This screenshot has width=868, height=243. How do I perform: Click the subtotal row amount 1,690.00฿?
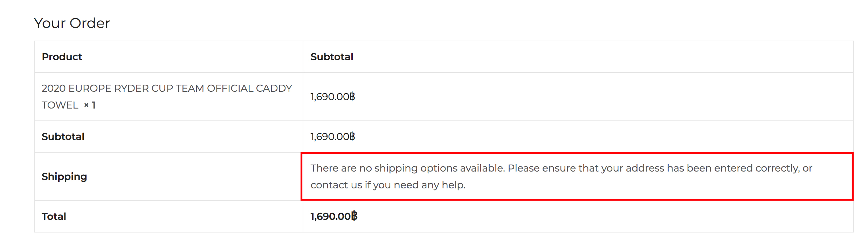click(x=333, y=137)
